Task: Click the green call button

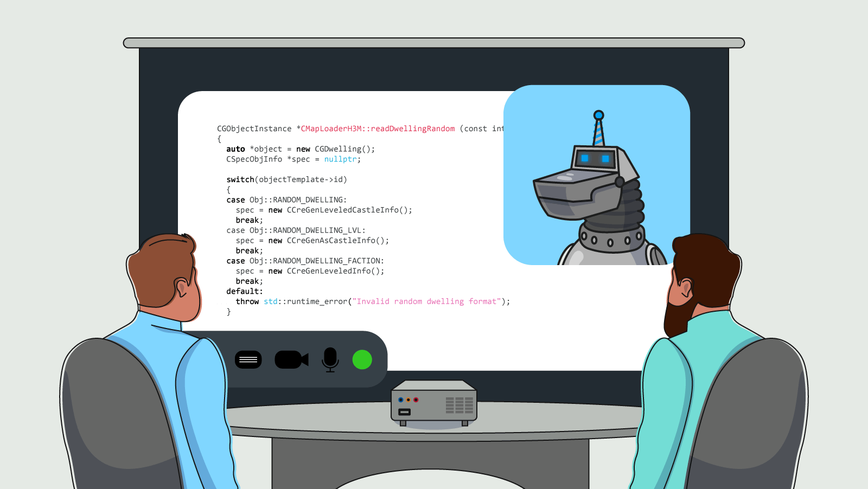Action: (x=362, y=359)
